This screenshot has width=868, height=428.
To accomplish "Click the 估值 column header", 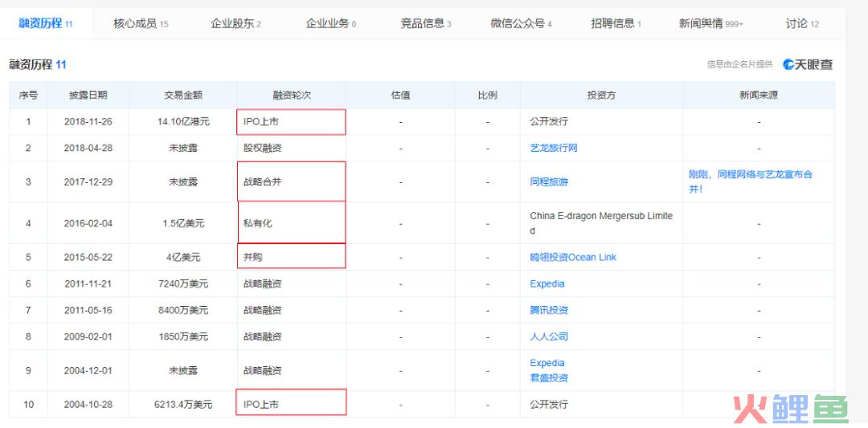I will pyautogui.click(x=400, y=95).
